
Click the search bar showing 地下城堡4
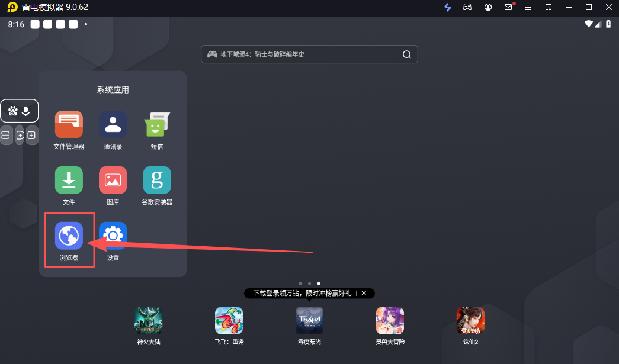(309, 54)
